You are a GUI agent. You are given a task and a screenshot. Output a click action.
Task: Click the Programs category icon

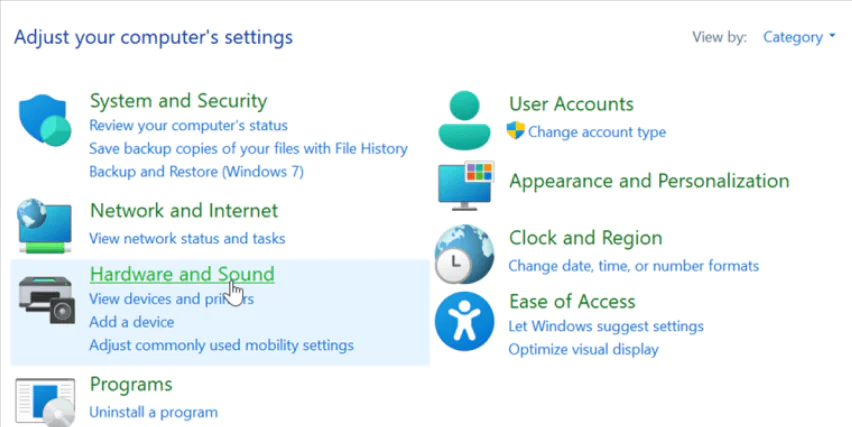[45, 400]
